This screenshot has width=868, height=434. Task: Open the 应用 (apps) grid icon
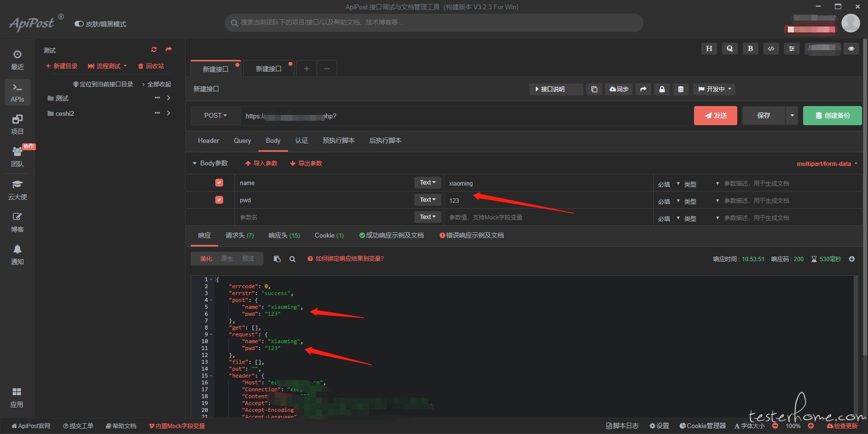point(17,397)
